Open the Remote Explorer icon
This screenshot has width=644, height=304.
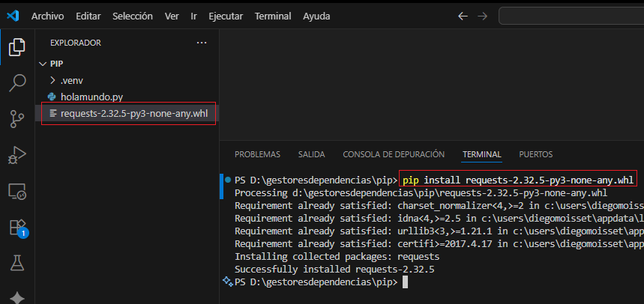(x=16, y=192)
